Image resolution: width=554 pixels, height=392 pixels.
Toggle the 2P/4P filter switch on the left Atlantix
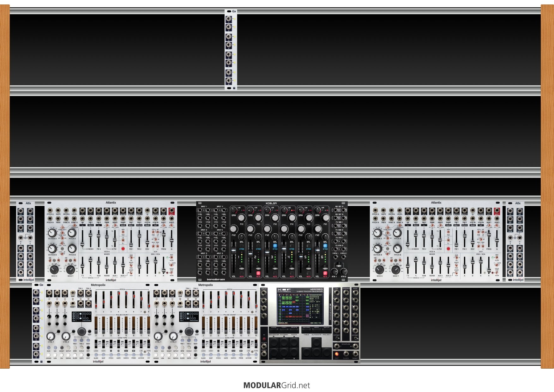coord(155,239)
